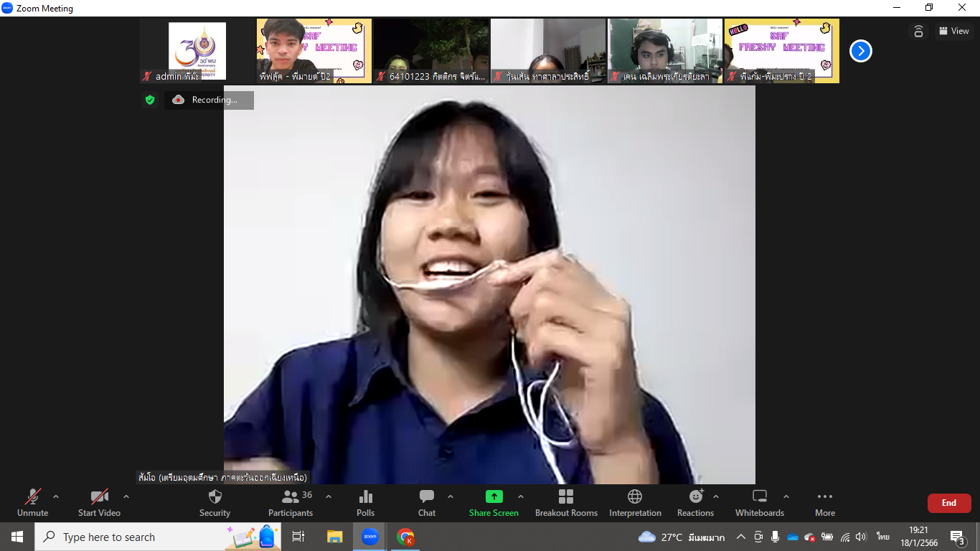
Task: Toggle Start Video camera on
Action: [x=99, y=496]
